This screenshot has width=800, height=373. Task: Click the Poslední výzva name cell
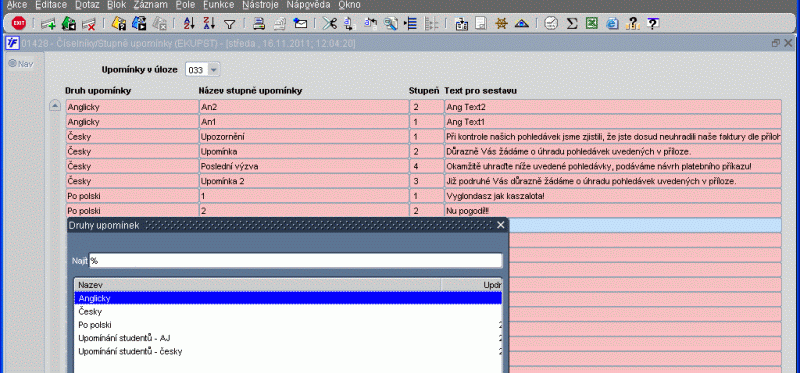tap(304, 166)
